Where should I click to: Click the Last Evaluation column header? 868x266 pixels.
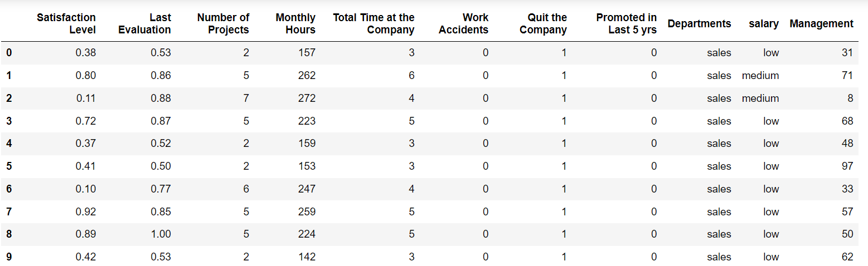pyautogui.click(x=145, y=24)
